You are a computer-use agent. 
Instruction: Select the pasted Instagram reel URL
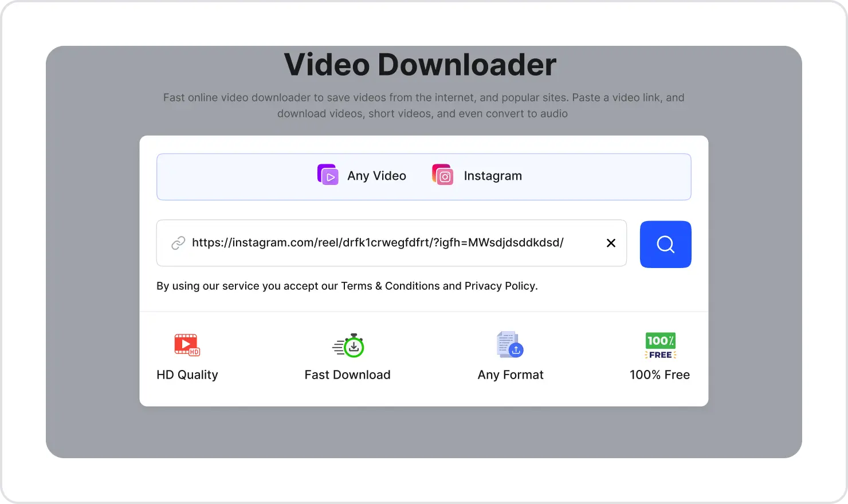pos(378,243)
